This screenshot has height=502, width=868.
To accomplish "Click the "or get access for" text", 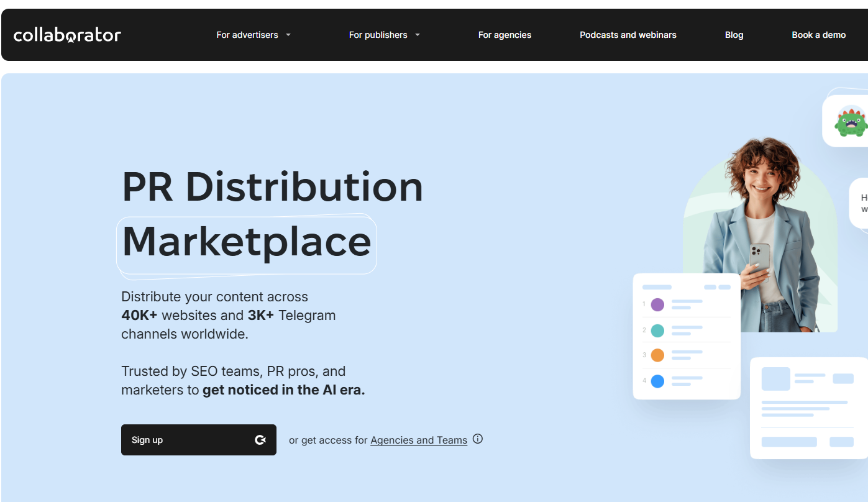I will (328, 440).
